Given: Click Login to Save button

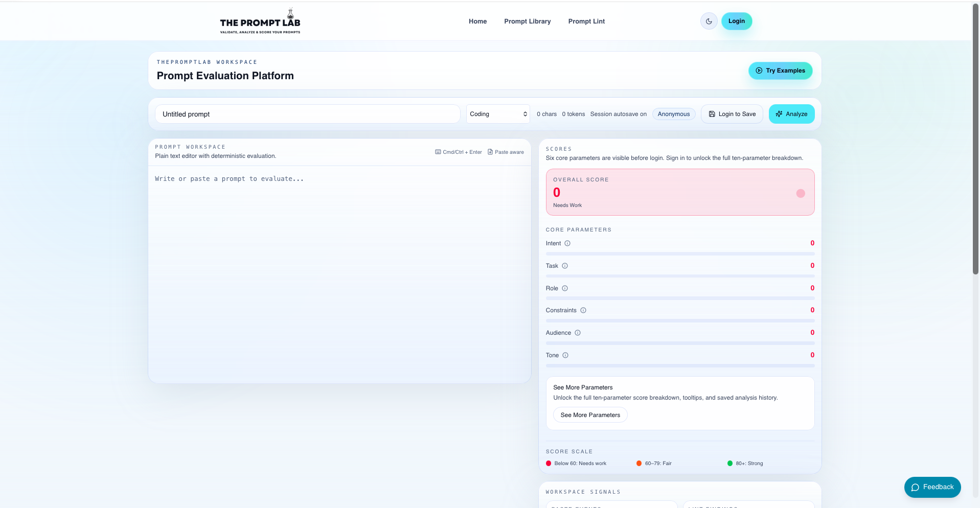Looking at the screenshot, I should point(732,114).
